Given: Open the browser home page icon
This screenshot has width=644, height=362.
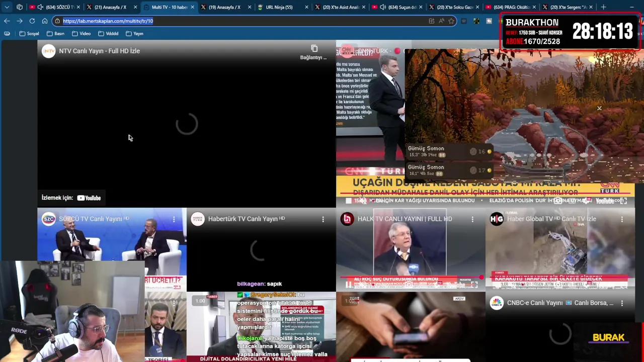Looking at the screenshot, I should coord(45,21).
